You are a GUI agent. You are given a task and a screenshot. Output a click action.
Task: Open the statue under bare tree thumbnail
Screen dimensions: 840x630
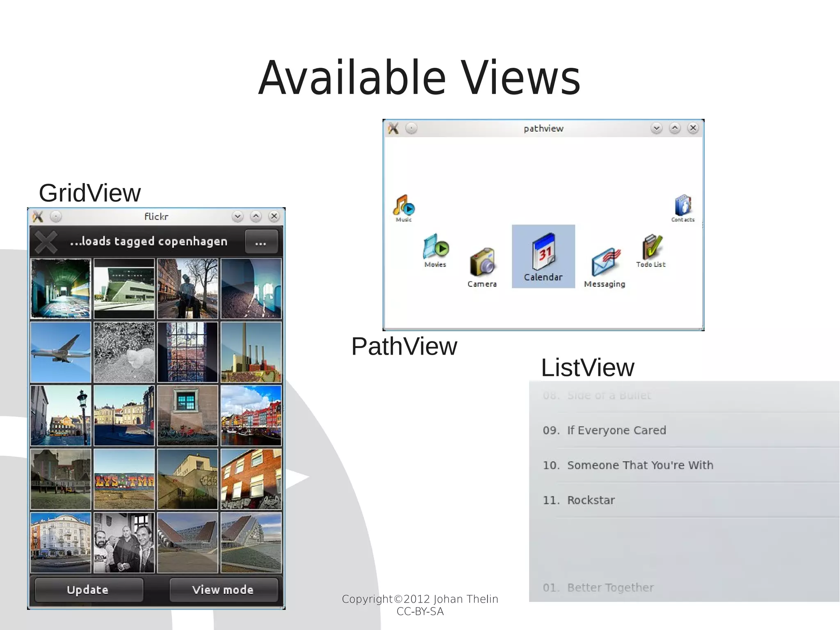coord(187,289)
